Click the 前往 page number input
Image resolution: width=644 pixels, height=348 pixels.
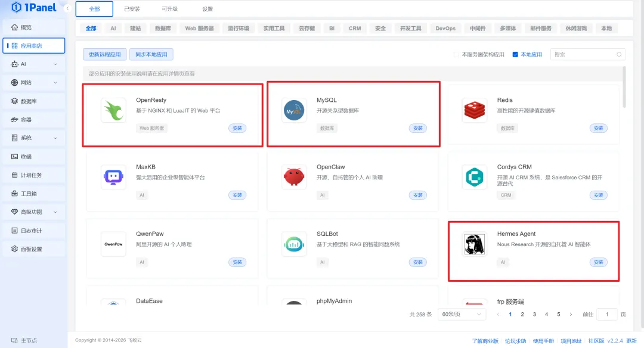[606, 315]
